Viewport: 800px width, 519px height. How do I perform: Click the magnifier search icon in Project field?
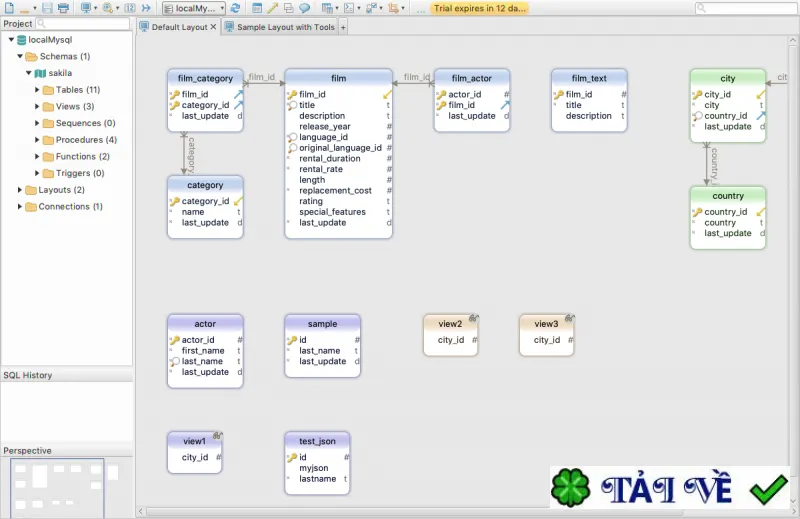(42, 23)
